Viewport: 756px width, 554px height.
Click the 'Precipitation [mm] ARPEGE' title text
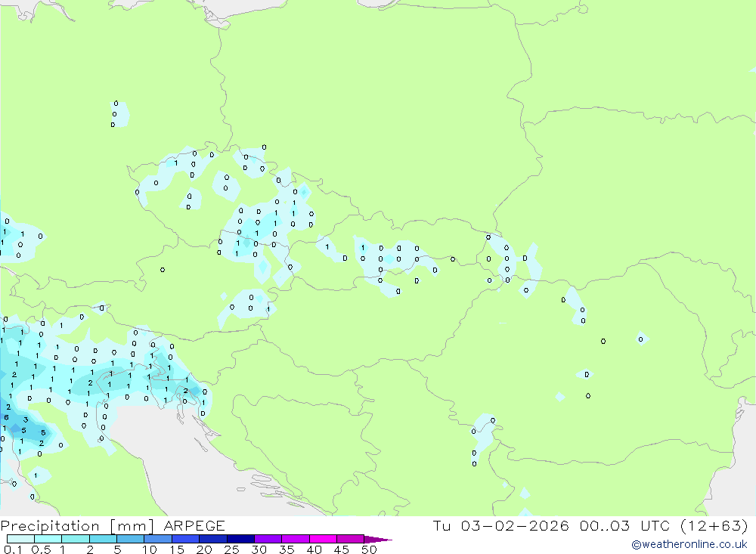pos(113,526)
